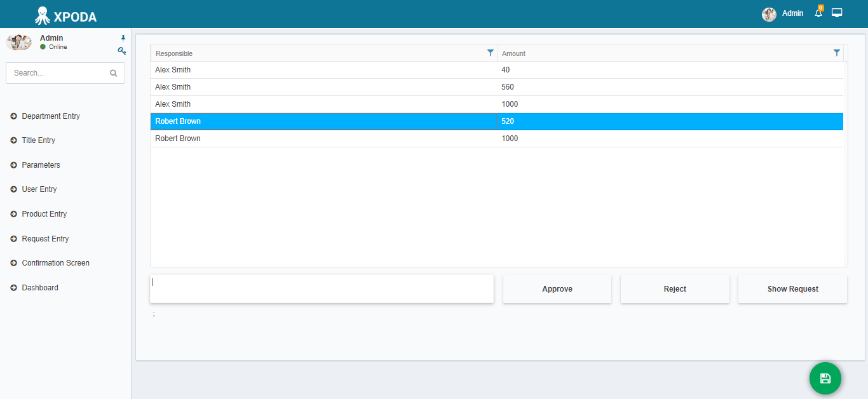Click Admin username in top header

tap(792, 13)
